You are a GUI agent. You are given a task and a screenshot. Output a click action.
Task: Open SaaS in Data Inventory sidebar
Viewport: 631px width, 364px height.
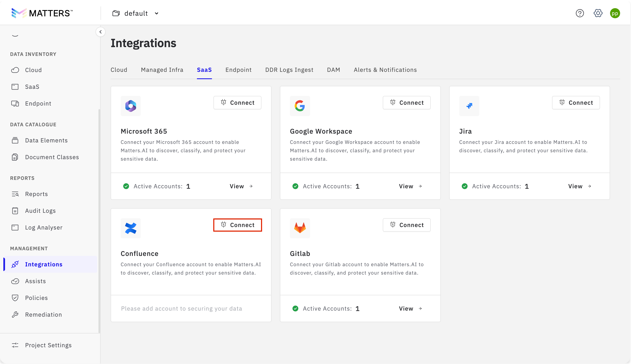point(32,87)
